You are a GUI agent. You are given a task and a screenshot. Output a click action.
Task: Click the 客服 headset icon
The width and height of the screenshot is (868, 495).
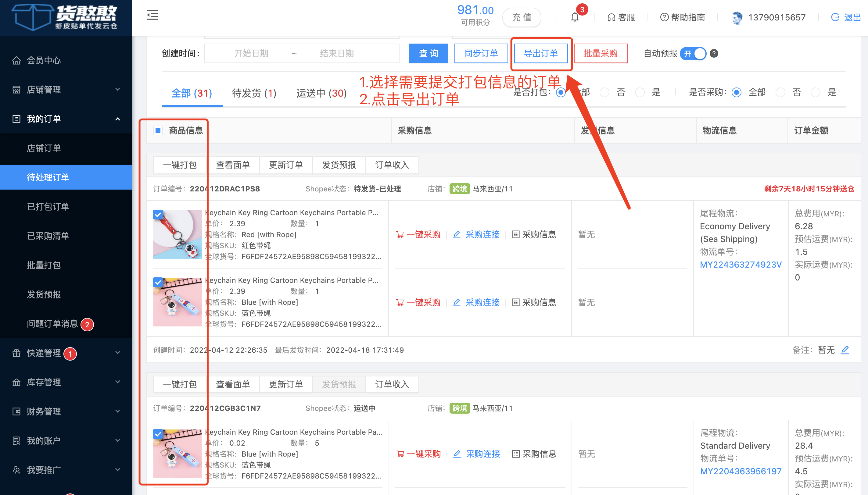pyautogui.click(x=611, y=17)
